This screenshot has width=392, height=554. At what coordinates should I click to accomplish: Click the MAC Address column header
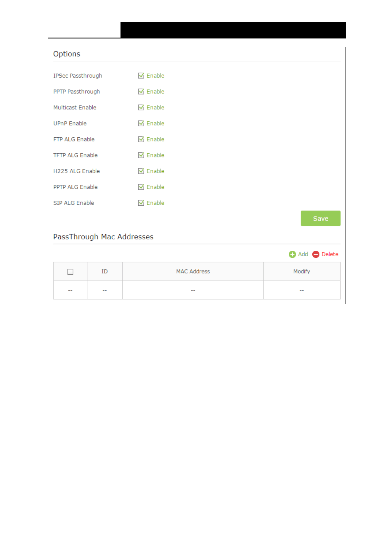coord(193,271)
